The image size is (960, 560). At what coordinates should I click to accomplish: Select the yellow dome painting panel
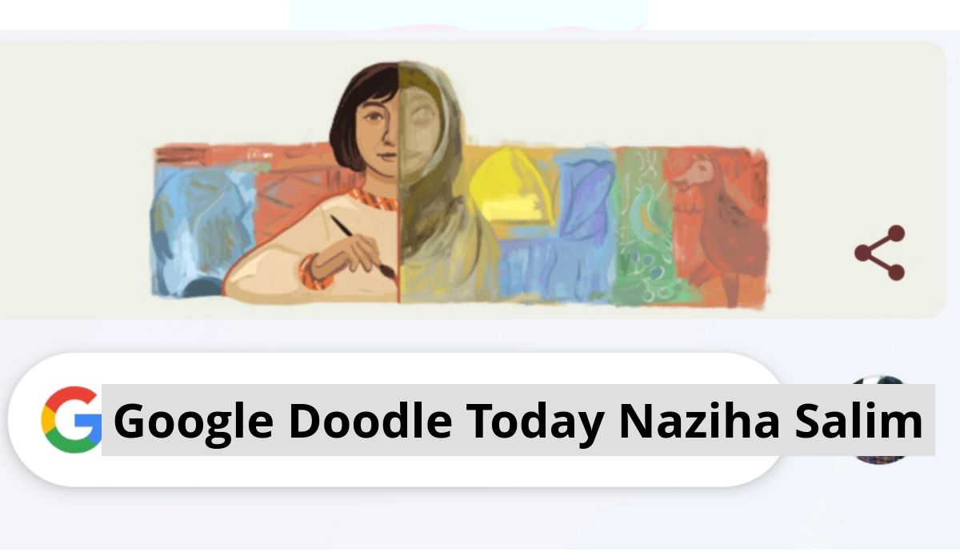tap(510, 192)
